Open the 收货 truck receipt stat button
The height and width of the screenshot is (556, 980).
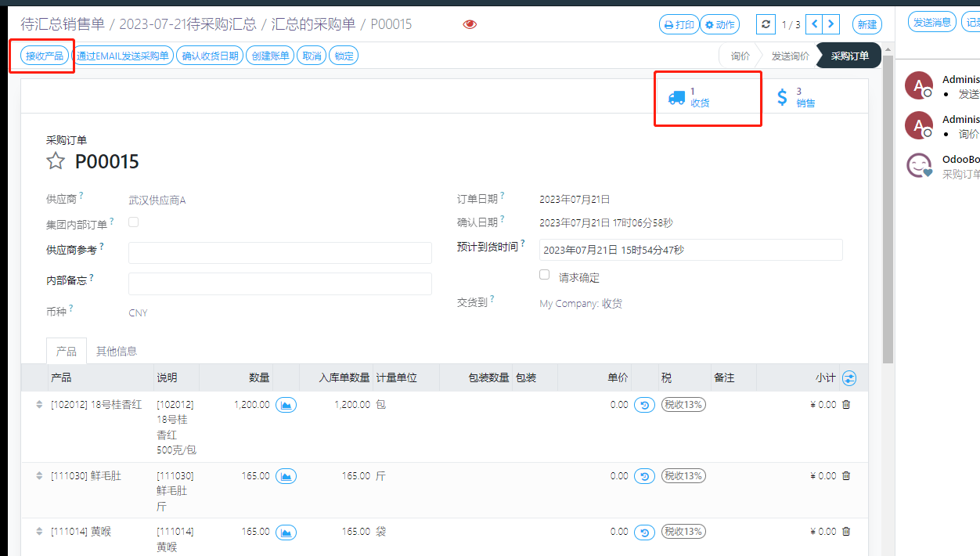pos(689,97)
